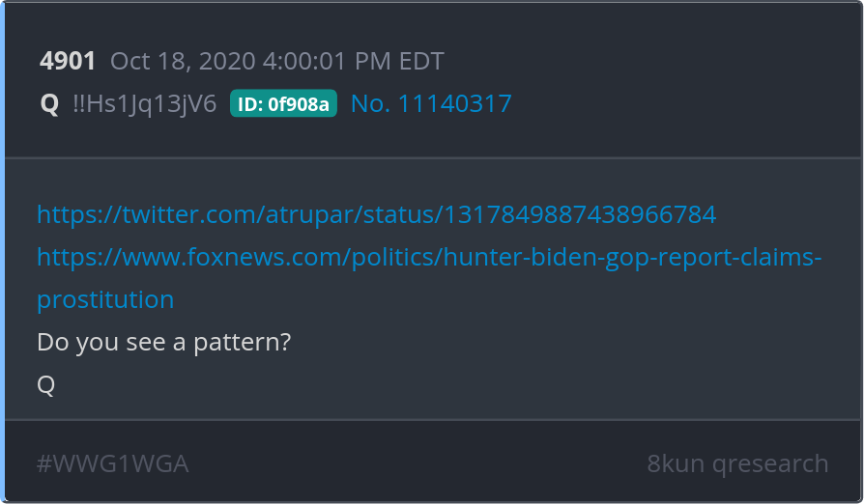Viewport: 864px width, 504px height.
Task: Click the "0f908a" text inside badge
Action: 298,104
